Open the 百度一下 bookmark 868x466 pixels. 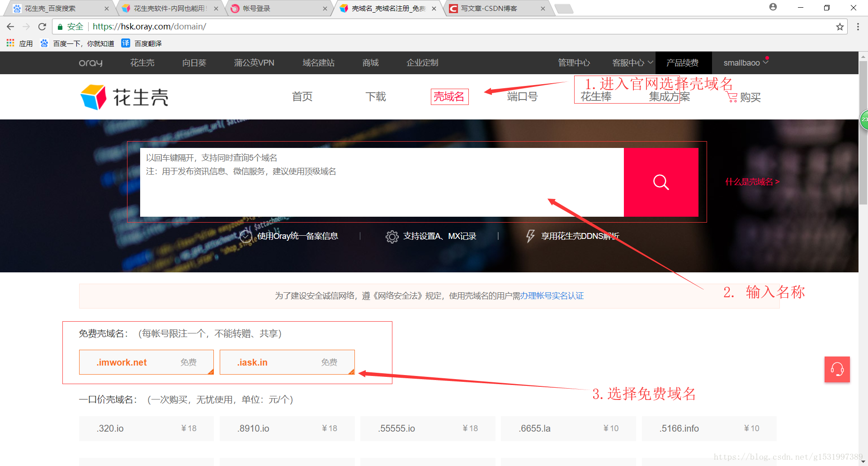pos(77,43)
